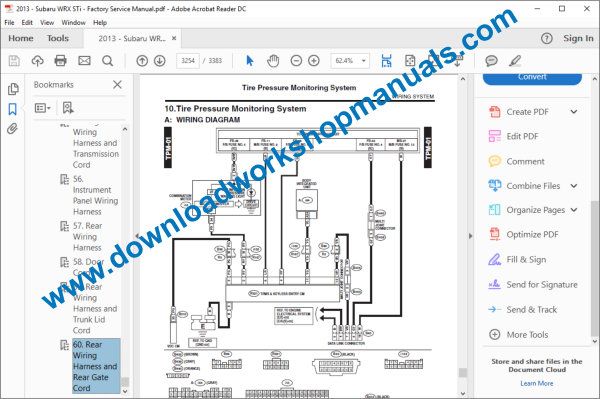The width and height of the screenshot is (600, 399).
Task: Collapse the left navigation pane arrow
Action: pos(137,236)
